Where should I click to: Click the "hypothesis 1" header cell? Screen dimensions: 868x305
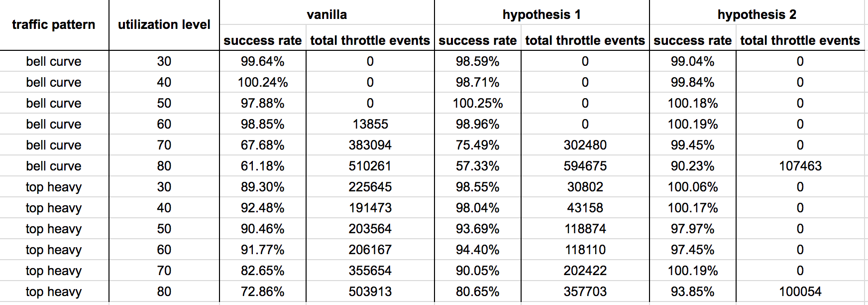click(x=542, y=14)
